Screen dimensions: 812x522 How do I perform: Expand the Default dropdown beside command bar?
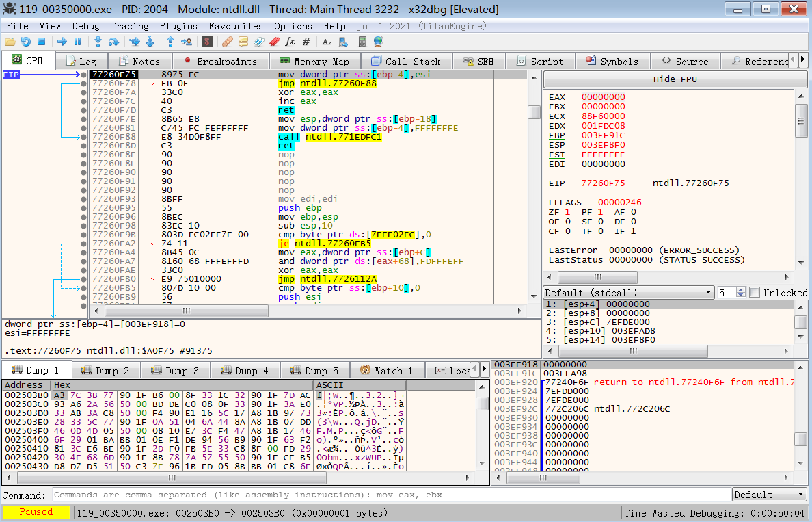(769, 495)
